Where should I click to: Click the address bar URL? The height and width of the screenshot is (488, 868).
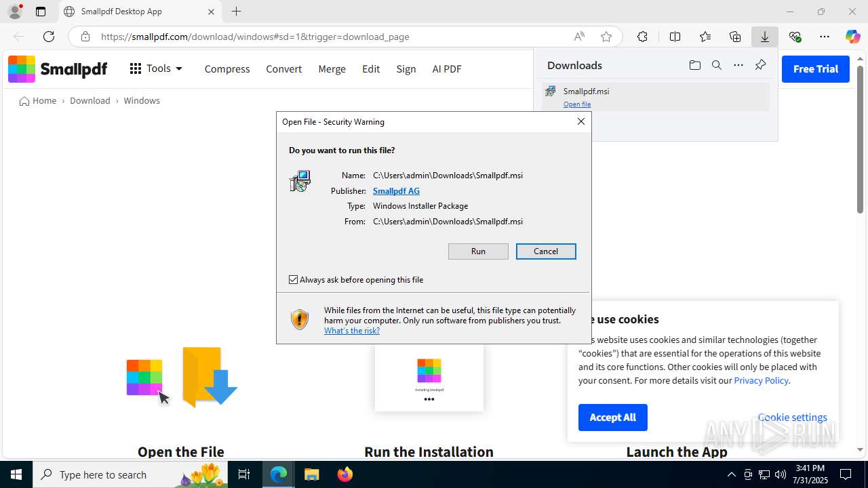click(255, 37)
